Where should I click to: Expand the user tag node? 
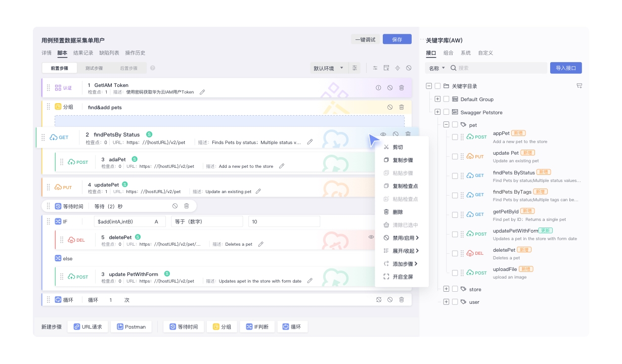tap(447, 302)
